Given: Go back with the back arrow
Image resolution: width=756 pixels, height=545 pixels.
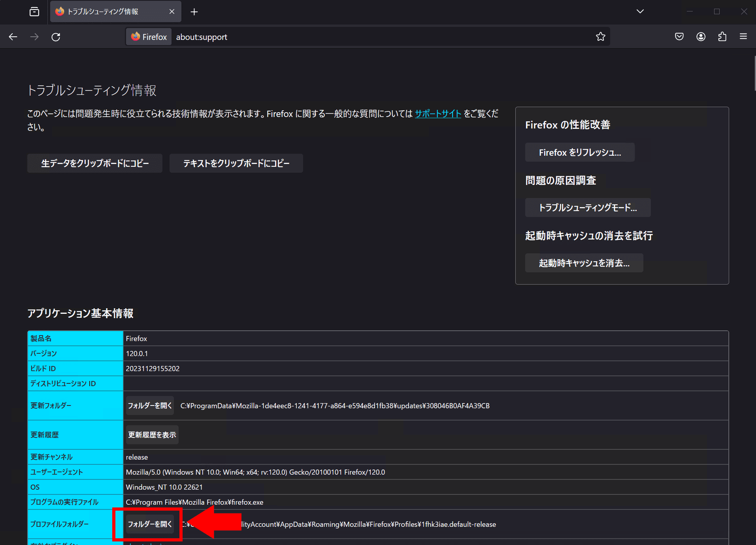Looking at the screenshot, I should [x=13, y=37].
